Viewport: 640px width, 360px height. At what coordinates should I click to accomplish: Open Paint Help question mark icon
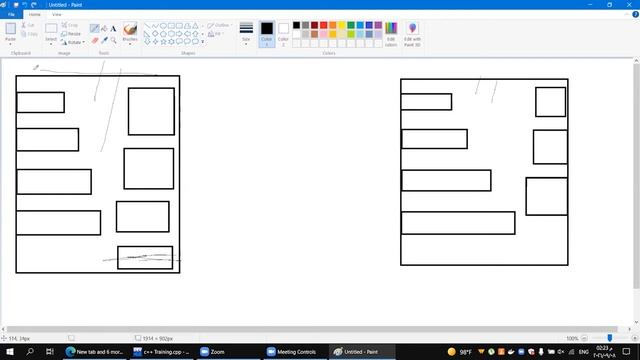click(x=635, y=14)
